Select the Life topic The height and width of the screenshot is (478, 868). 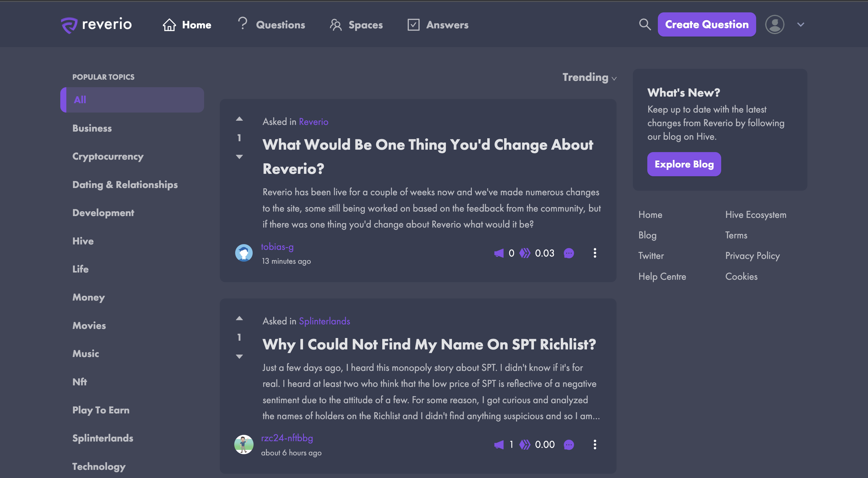pos(80,269)
